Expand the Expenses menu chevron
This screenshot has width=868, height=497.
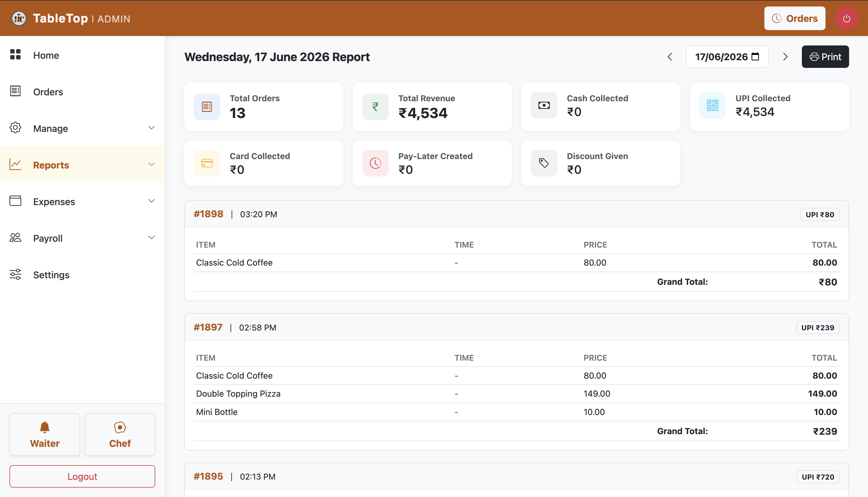click(x=152, y=201)
